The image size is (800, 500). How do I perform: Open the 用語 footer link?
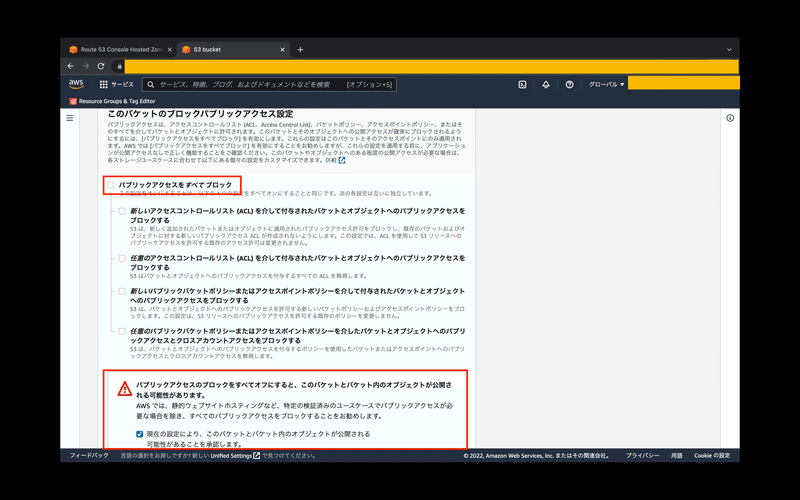(x=677, y=456)
